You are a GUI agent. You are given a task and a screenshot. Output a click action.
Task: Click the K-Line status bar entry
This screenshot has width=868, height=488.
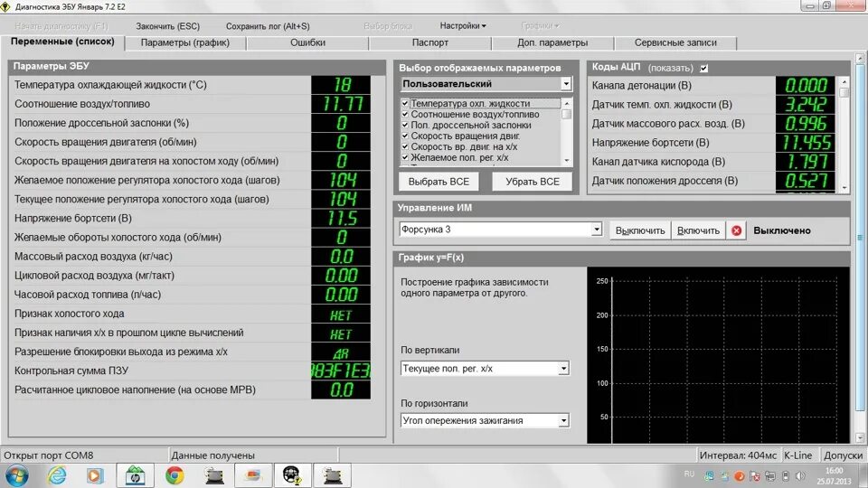click(x=797, y=455)
